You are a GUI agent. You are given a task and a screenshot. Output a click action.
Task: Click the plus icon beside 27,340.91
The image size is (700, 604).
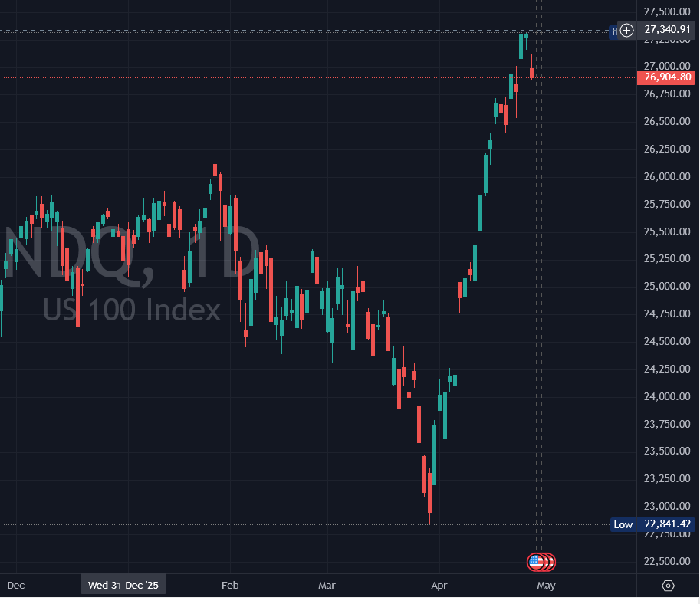tap(627, 31)
